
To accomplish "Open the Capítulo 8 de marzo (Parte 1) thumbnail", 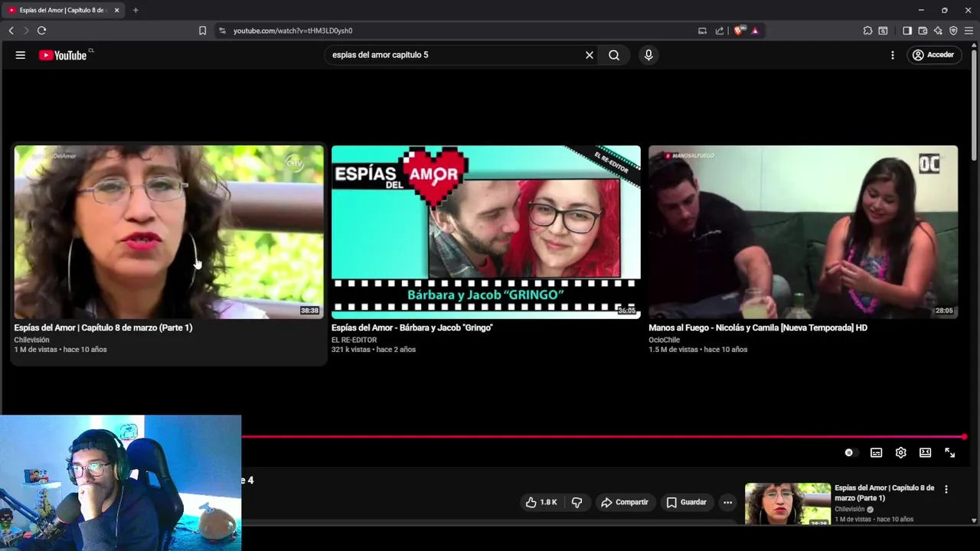I will pos(168,232).
